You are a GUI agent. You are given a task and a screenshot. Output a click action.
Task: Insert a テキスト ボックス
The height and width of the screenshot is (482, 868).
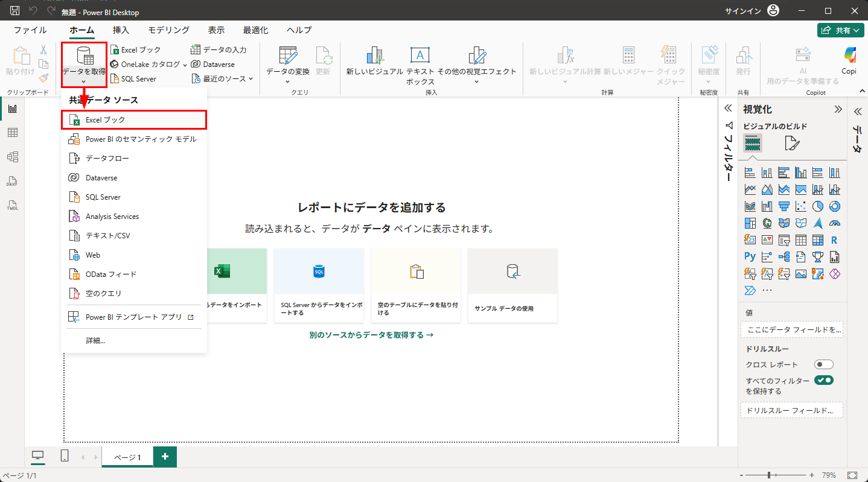(x=420, y=65)
